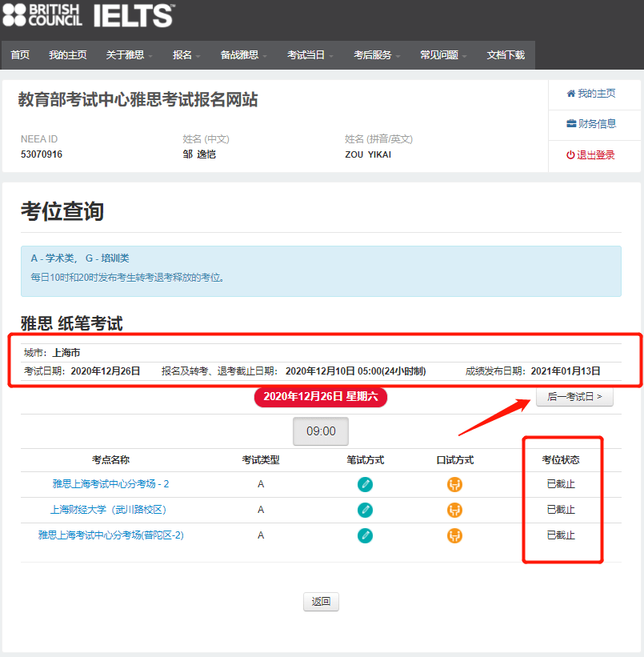Select 首页 in the navigation bar
This screenshot has height=657, width=644.
click(19, 55)
